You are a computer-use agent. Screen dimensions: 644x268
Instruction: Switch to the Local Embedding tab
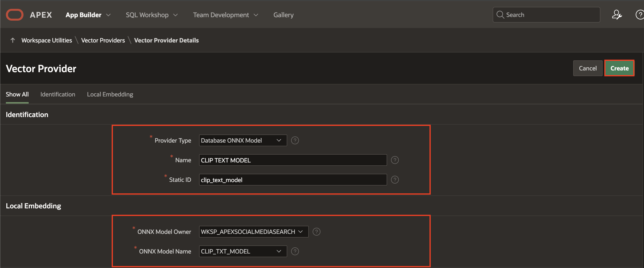click(110, 94)
